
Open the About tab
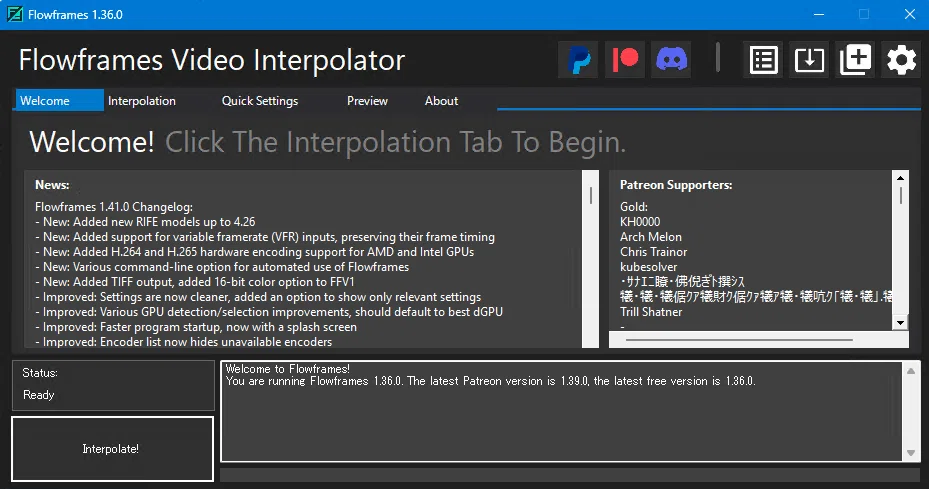point(441,101)
